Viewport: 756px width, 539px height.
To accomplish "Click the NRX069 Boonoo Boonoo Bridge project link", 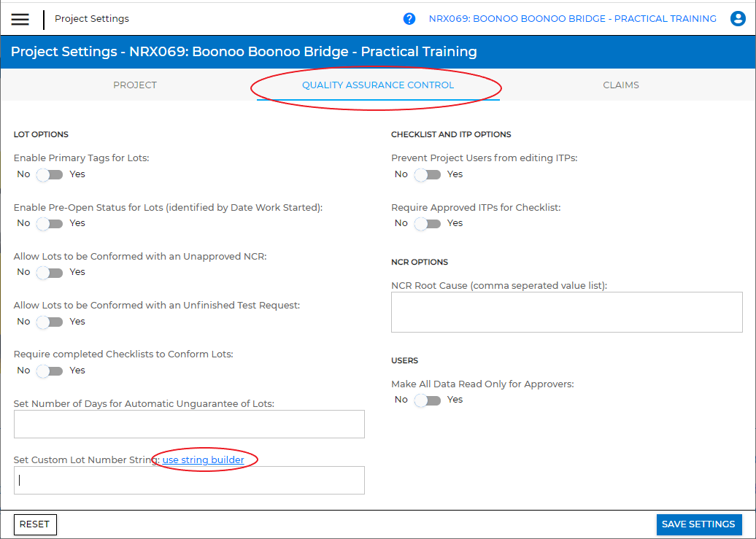I will coord(572,19).
